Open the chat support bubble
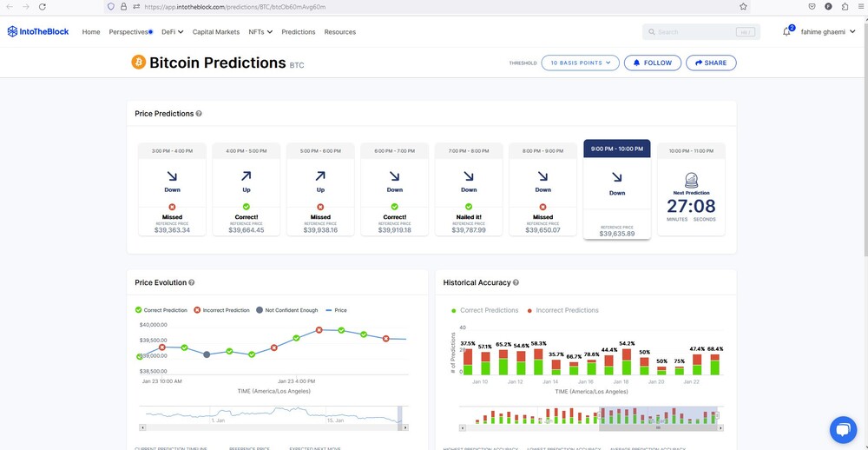The width and height of the screenshot is (868, 450). tap(843, 429)
